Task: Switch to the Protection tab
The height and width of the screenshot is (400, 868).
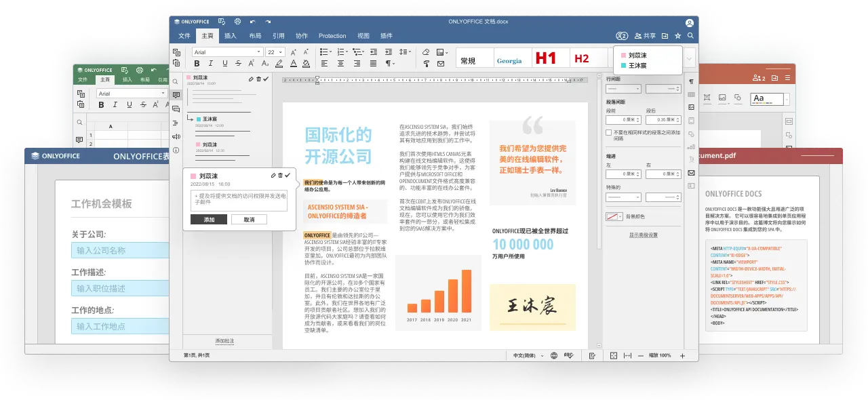Action: pos(332,36)
